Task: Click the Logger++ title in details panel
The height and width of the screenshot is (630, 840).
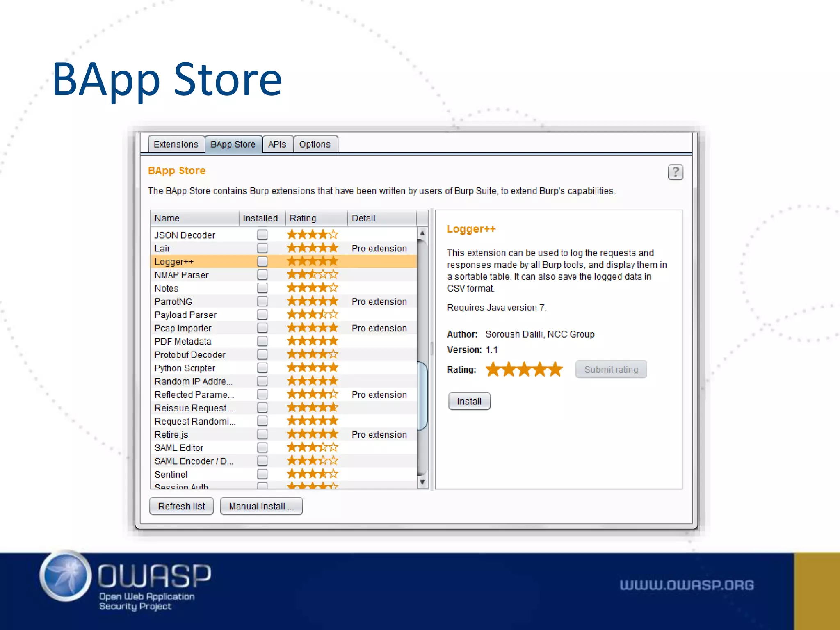Action: [x=471, y=229]
